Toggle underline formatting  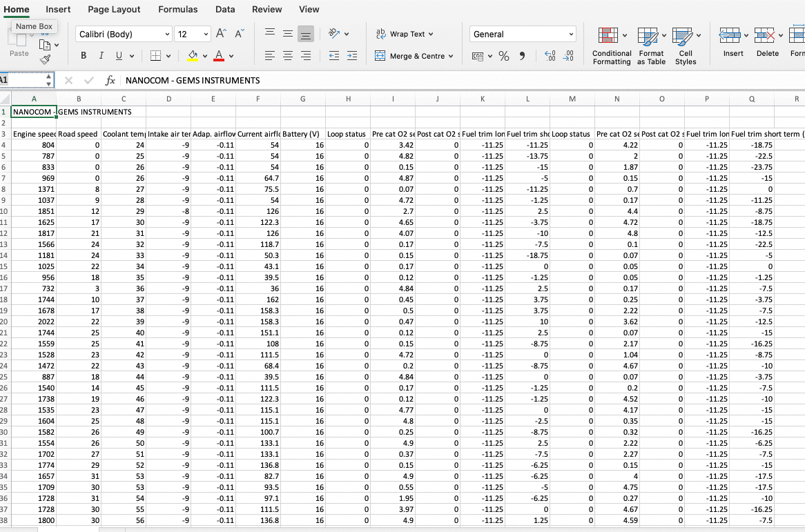tap(119, 56)
